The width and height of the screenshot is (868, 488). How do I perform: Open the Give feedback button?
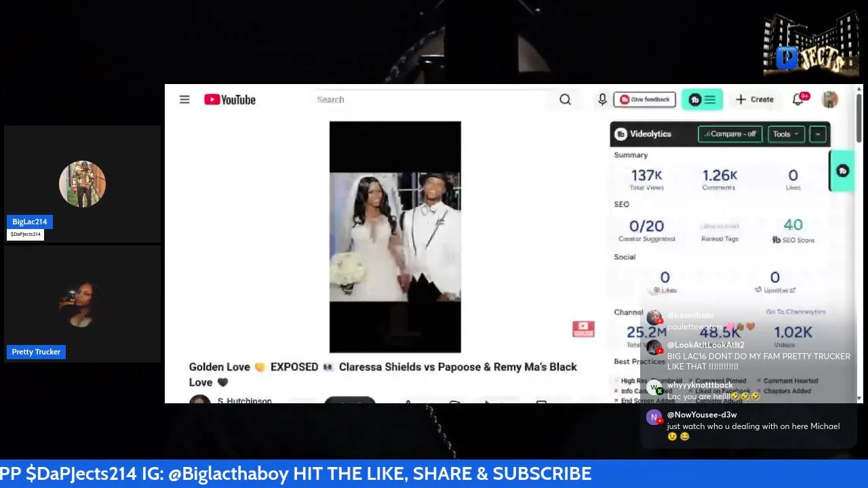(x=644, y=100)
